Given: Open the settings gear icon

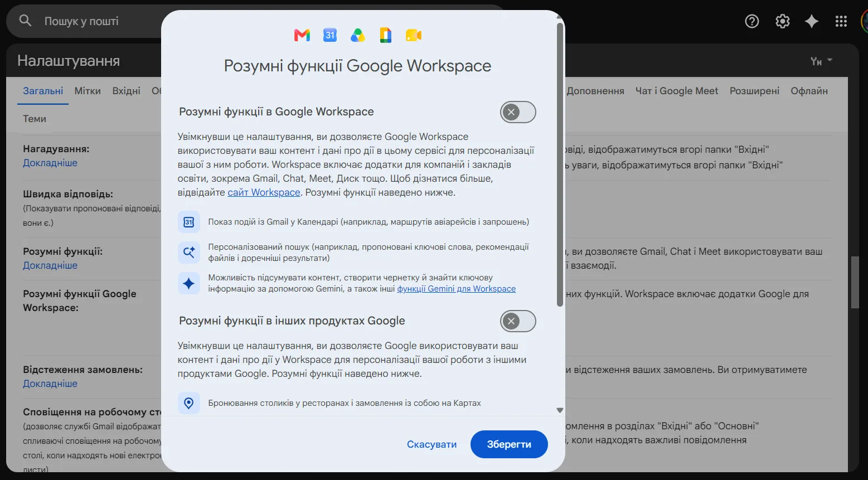Looking at the screenshot, I should pyautogui.click(x=783, y=21).
